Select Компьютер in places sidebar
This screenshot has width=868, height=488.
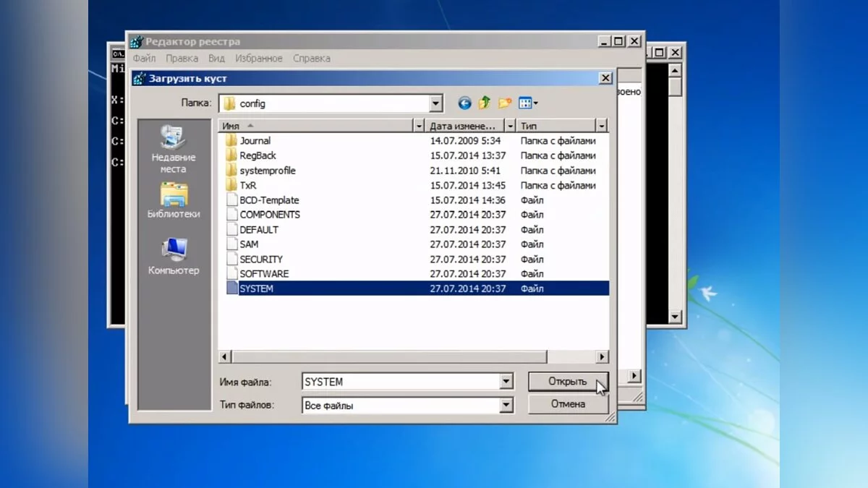[174, 256]
